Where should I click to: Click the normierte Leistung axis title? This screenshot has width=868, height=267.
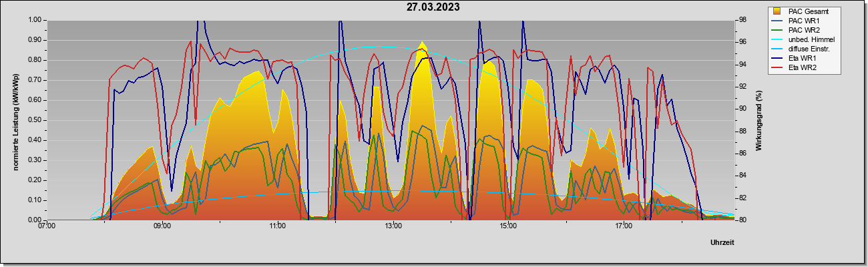(15, 120)
